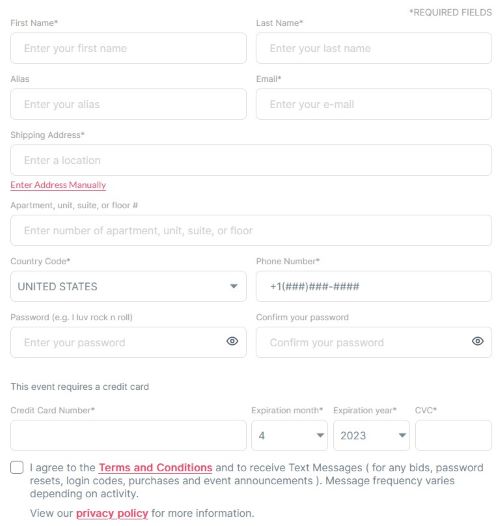This screenshot has height=526, width=500.
Task: Open the Country Code dropdown
Action: point(128,286)
